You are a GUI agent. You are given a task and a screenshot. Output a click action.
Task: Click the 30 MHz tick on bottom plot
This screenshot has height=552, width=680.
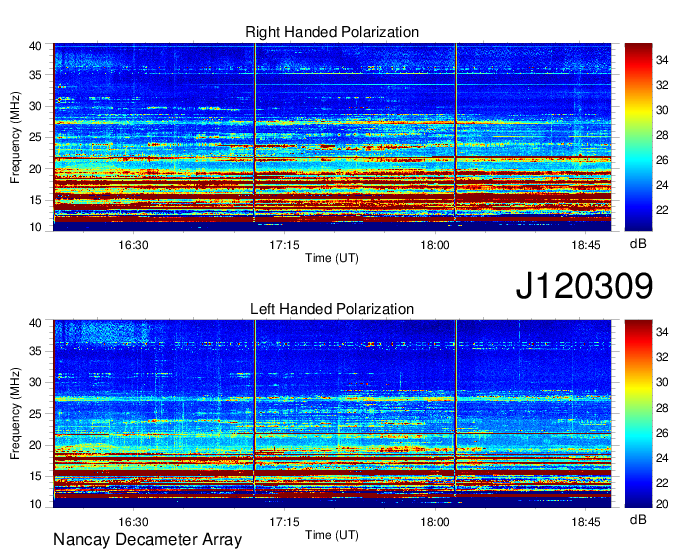(x=35, y=382)
